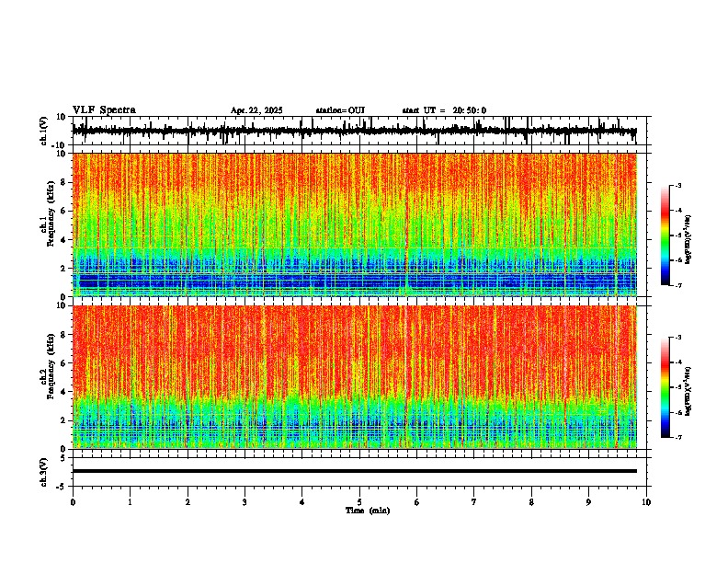Viewport: 728px width, 563px height.
Task: Click the "-3" label on ch.1 color bar
Action: pos(677,185)
